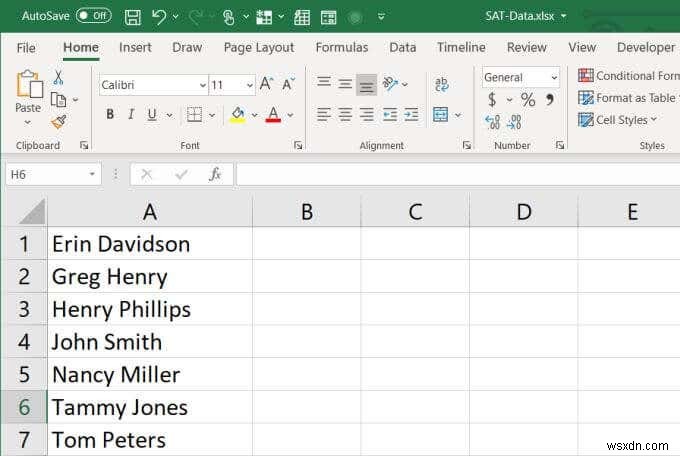Open the Clipboard dialog launcher

click(84, 145)
